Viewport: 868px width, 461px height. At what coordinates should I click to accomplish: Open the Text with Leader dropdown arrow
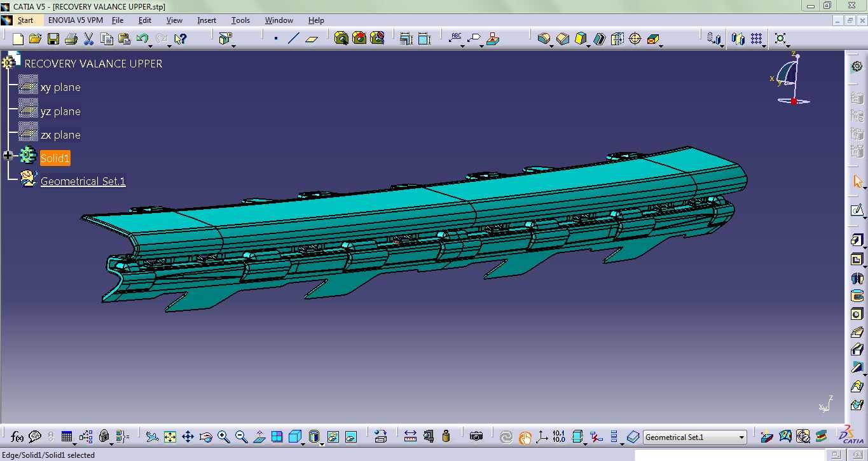[462, 46]
